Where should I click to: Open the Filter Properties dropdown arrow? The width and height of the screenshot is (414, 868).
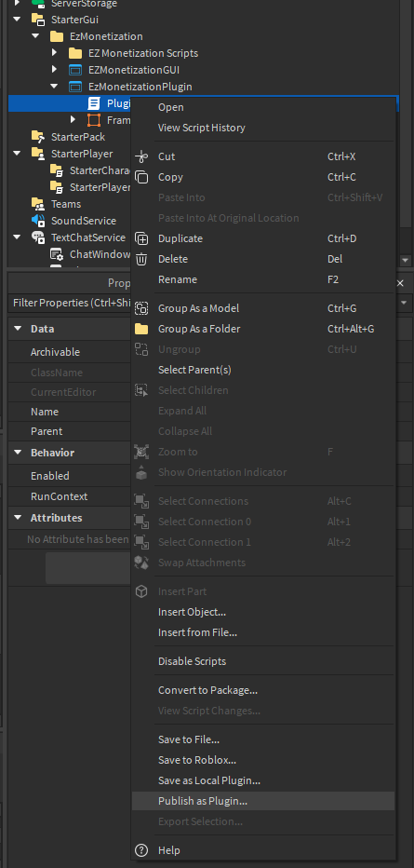point(404,303)
